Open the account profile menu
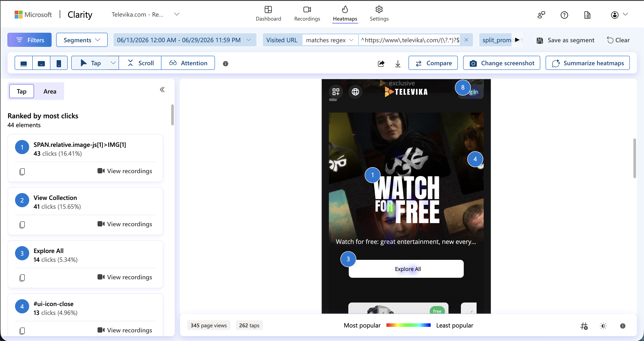The image size is (644, 341). (x=619, y=15)
